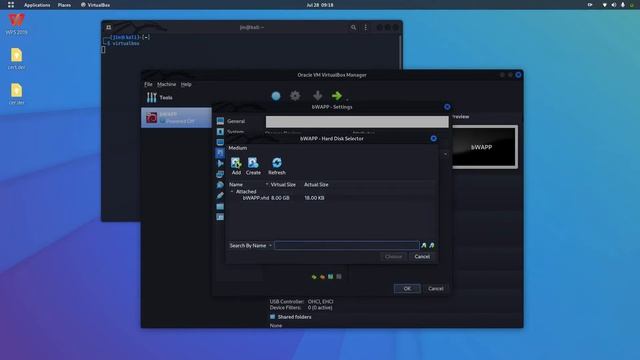Click the terminal new tab icon
This screenshot has width=640, height=360.
click(x=109, y=27)
